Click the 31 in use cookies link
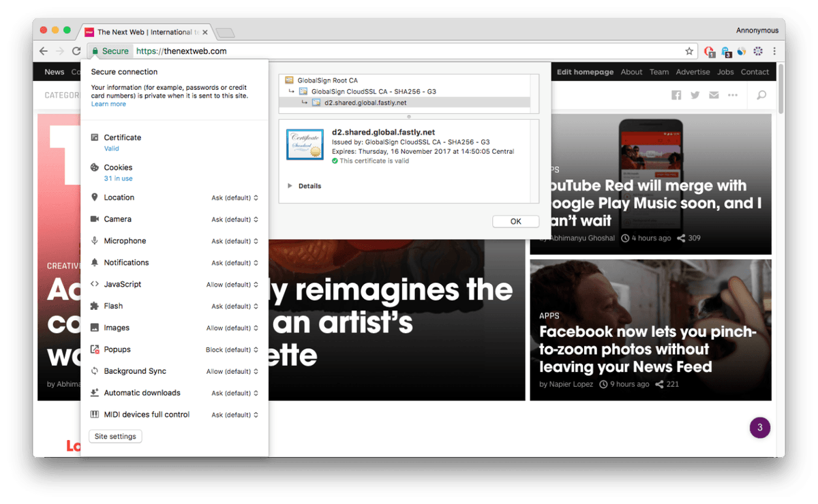The height and width of the screenshot is (504, 818). click(x=118, y=178)
